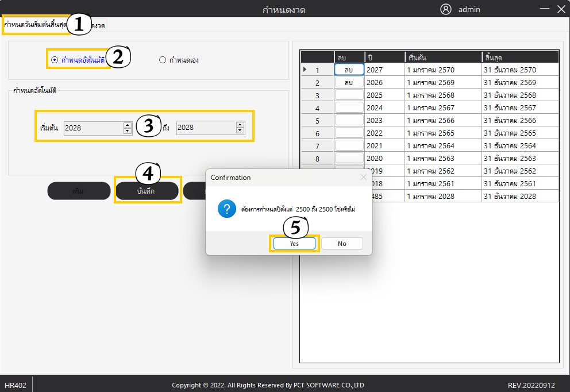Click the เริ่มต้น year input field
This screenshot has width=570, height=392.
tap(92, 128)
